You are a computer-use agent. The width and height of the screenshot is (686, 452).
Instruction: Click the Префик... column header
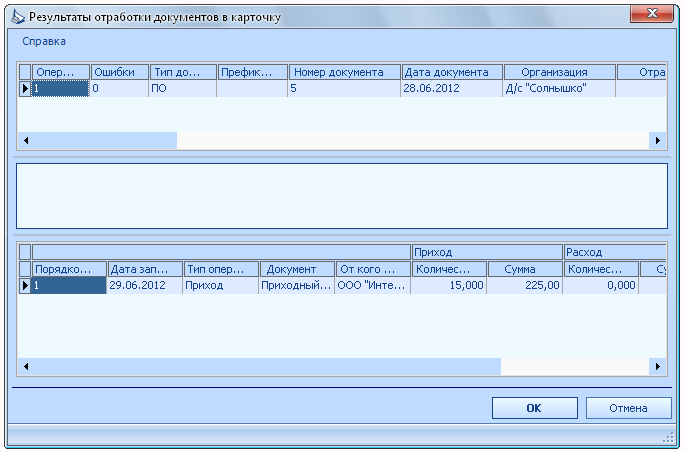click(252, 72)
